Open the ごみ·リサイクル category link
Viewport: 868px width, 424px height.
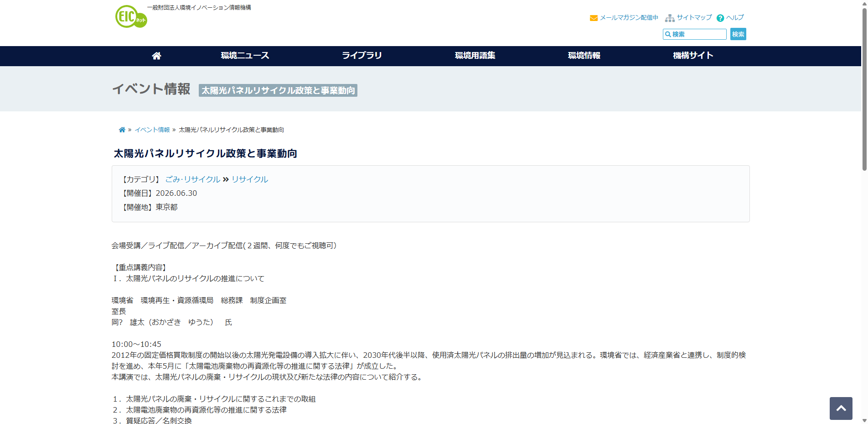pos(192,179)
